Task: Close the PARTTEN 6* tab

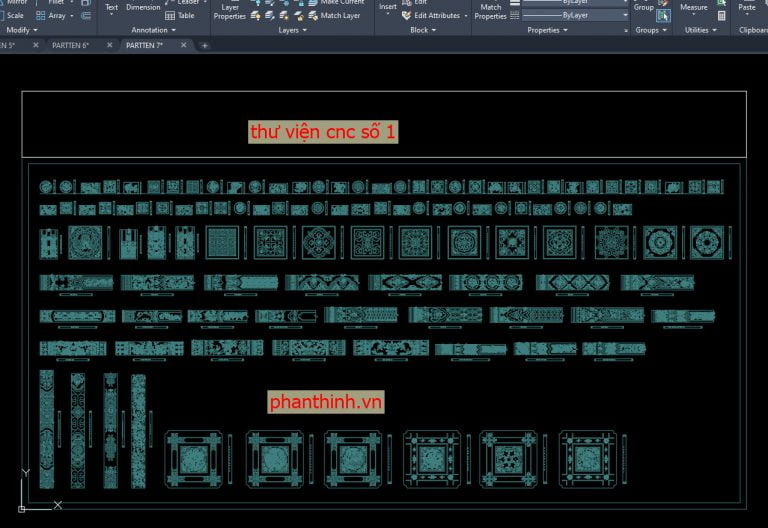Action: 109,45
